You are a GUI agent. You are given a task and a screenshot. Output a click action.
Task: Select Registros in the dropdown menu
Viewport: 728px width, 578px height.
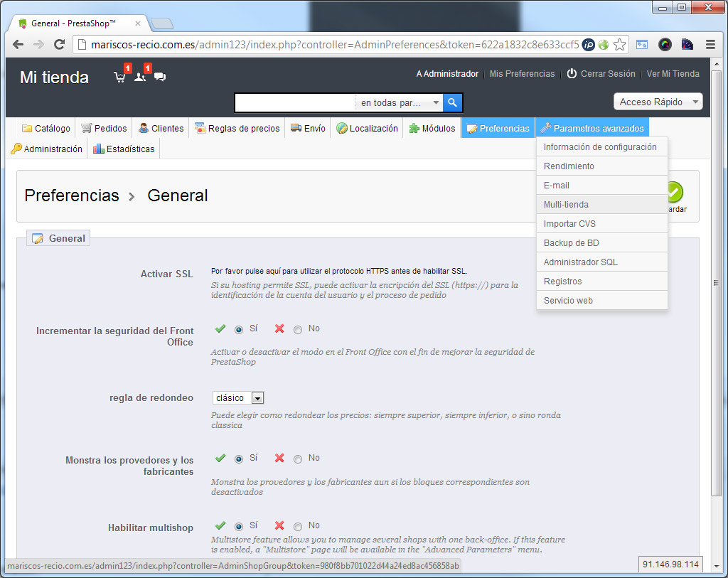[x=602, y=282]
